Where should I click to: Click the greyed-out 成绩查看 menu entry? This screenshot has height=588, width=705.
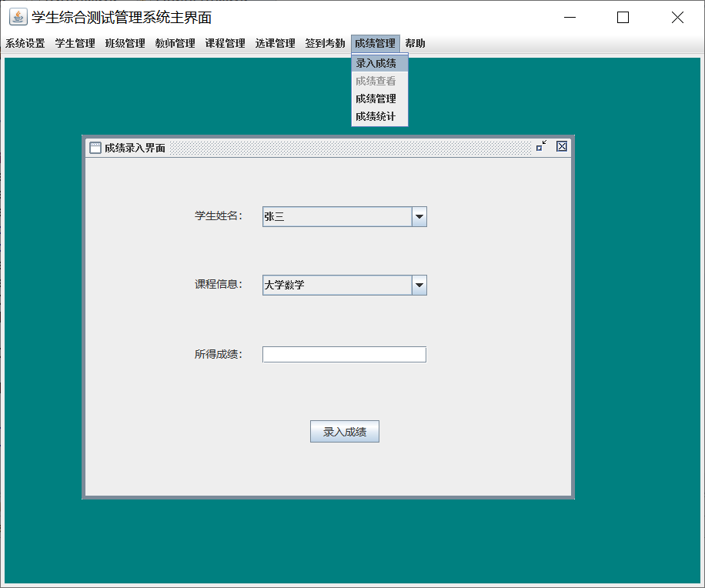[x=379, y=81]
